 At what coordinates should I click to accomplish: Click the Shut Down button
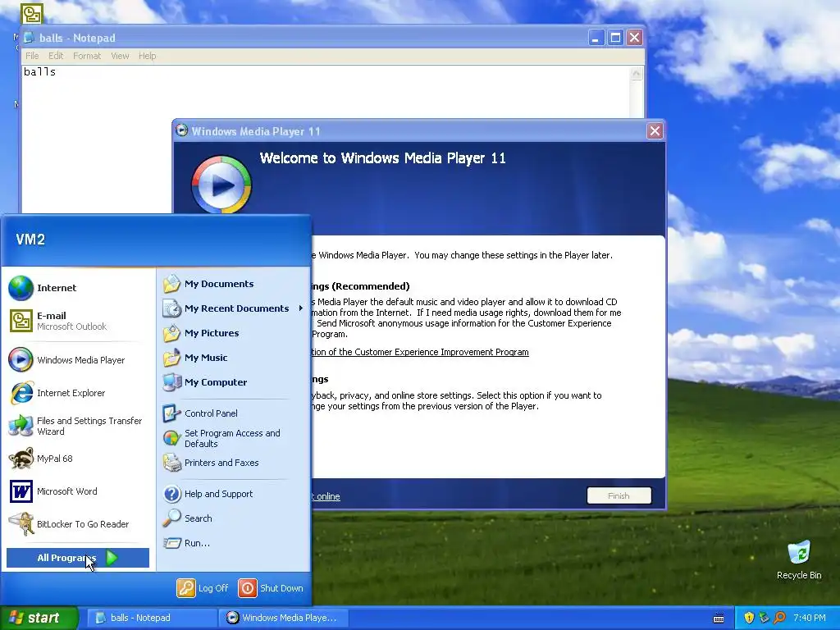(x=271, y=588)
